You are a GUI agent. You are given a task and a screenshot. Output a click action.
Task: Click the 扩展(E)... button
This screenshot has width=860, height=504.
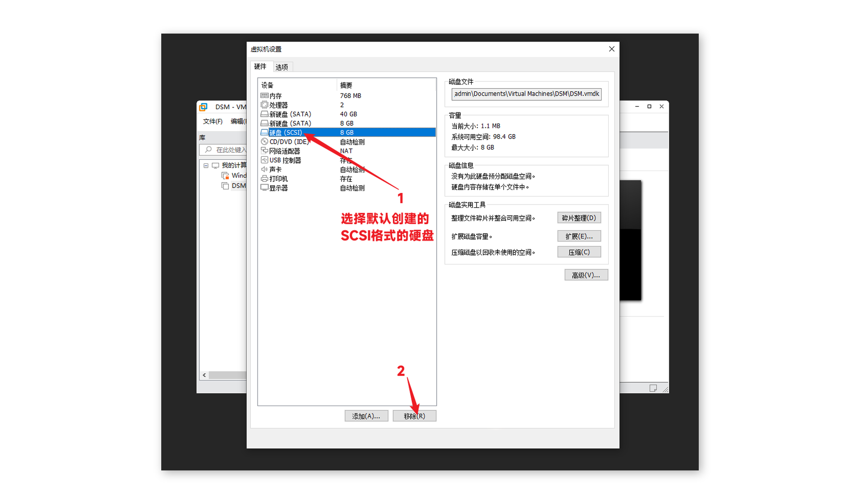[579, 236]
